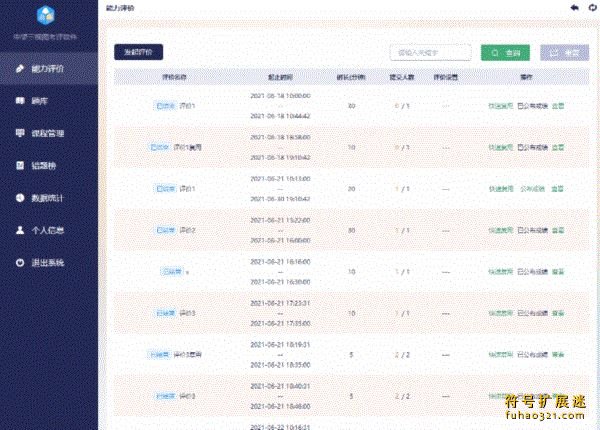The width and height of the screenshot is (600, 430).
Task: Go to 数据统计 in the sidebar
Action: click(49, 198)
